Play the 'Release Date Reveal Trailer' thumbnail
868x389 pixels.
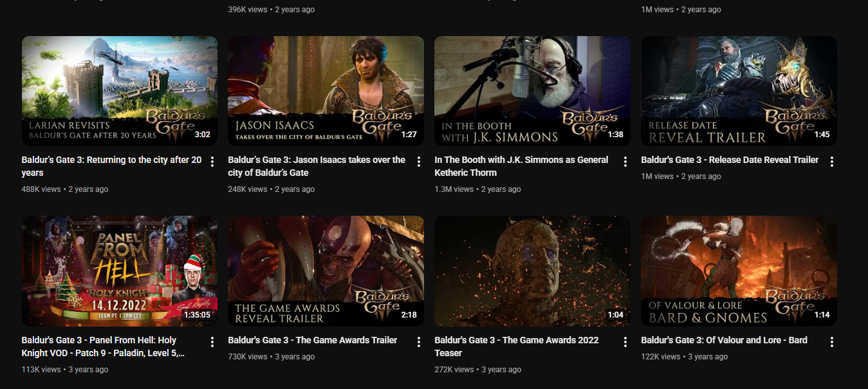(x=739, y=91)
